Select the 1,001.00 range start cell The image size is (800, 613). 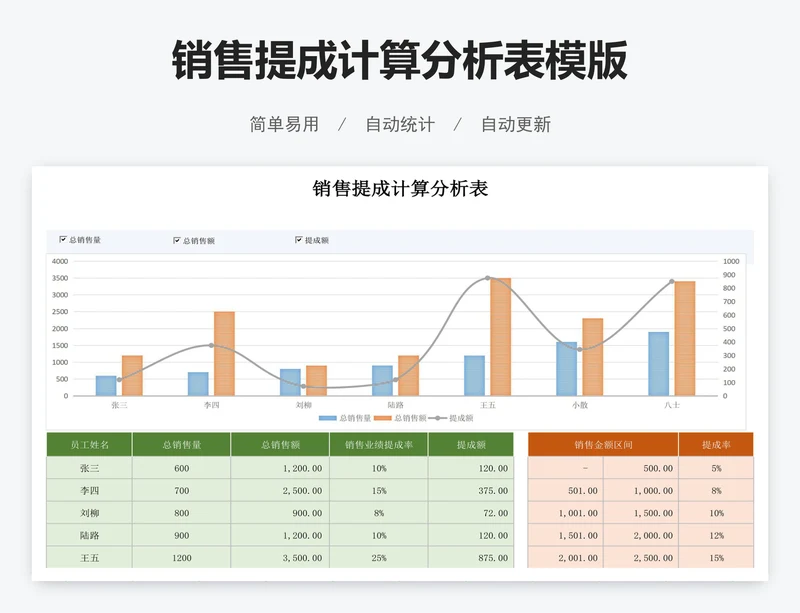[x=565, y=513]
